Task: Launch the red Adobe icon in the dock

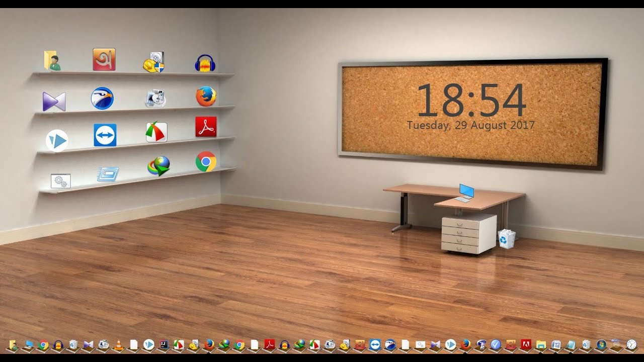Action: [526, 344]
